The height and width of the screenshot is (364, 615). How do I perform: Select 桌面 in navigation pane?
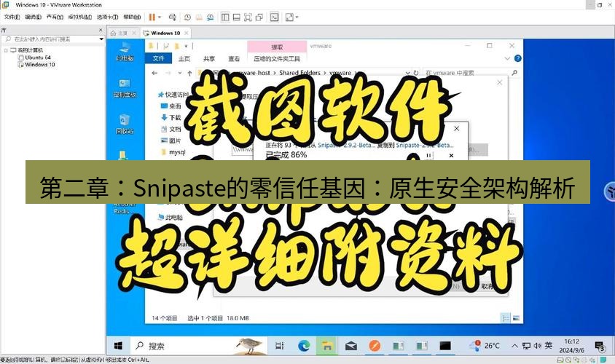[x=171, y=106]
